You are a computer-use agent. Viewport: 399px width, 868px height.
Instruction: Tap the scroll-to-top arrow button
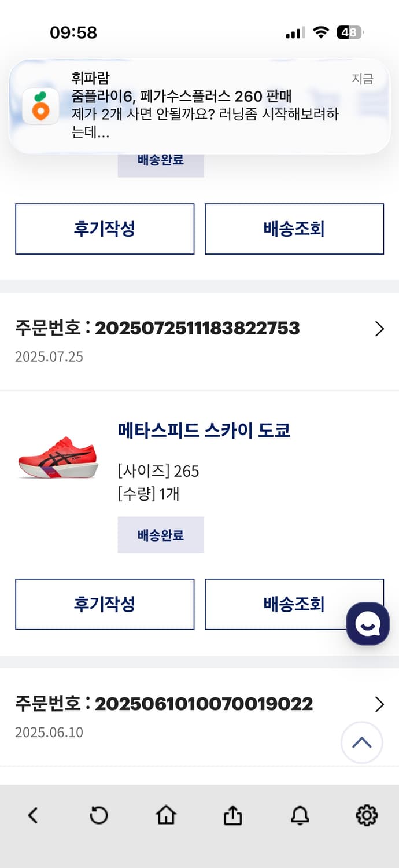361,742
